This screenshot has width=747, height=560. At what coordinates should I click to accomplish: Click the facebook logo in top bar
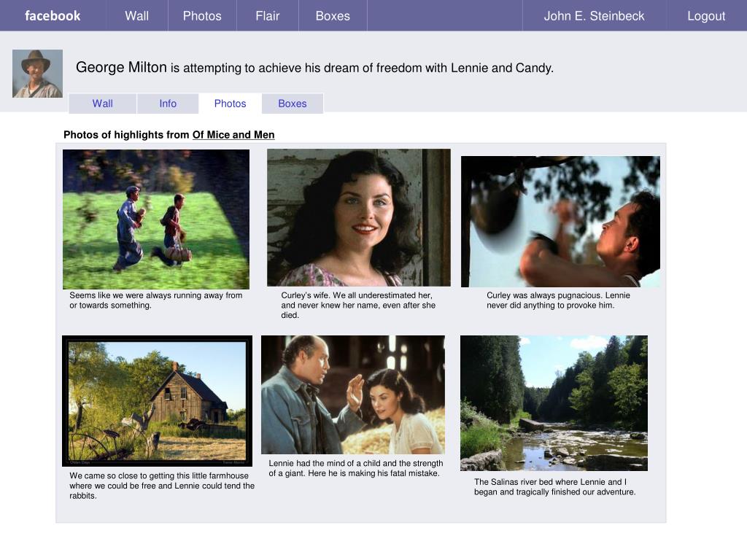click(x=53, y=16)
